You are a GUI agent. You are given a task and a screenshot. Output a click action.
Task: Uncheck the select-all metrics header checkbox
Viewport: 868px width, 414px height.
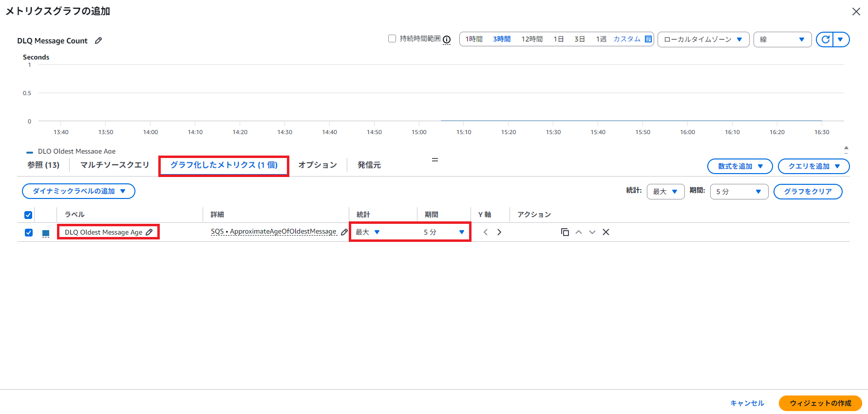tap(28, 215)
